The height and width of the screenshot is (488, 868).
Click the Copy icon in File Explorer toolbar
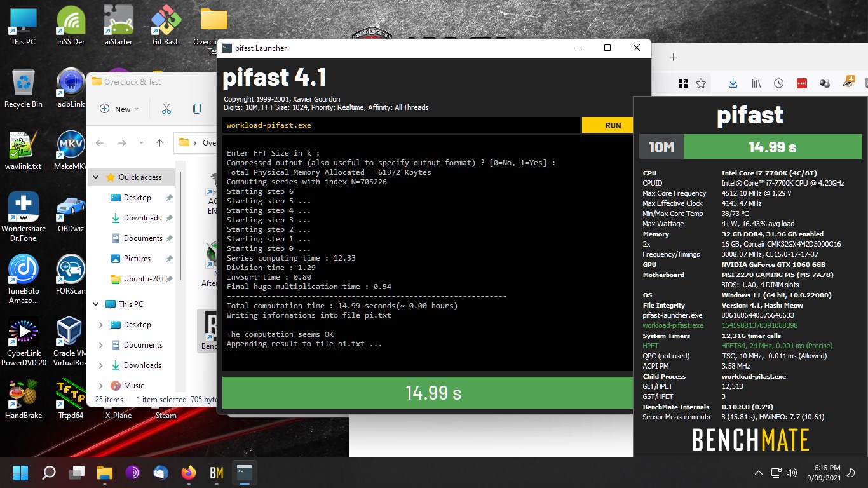[x=197, y=109]
